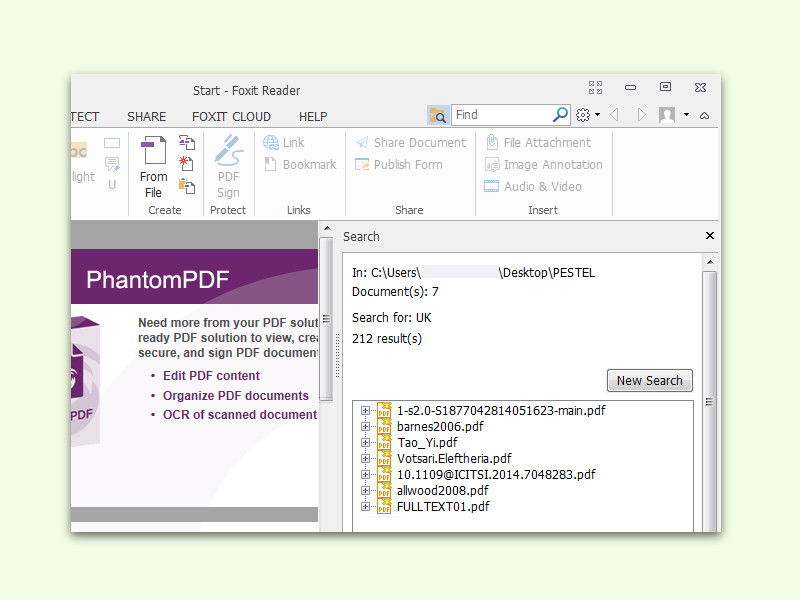Follow the Organize PDF documents link

236,395
